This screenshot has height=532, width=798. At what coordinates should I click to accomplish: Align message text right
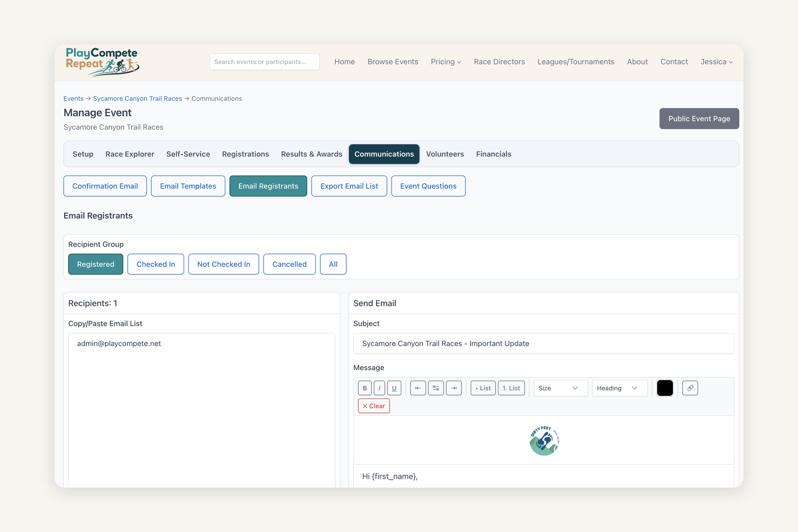point(454,388)
